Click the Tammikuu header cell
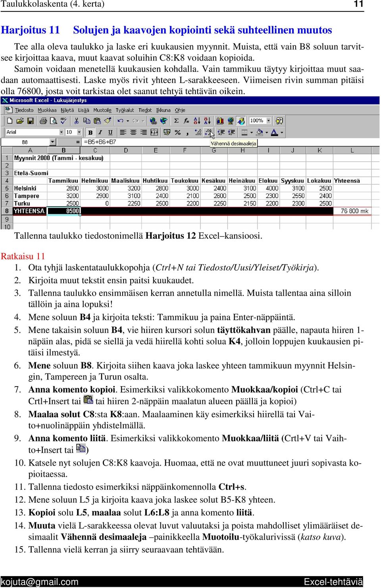This screenshot has height=588, width=381. pos(63,180)
